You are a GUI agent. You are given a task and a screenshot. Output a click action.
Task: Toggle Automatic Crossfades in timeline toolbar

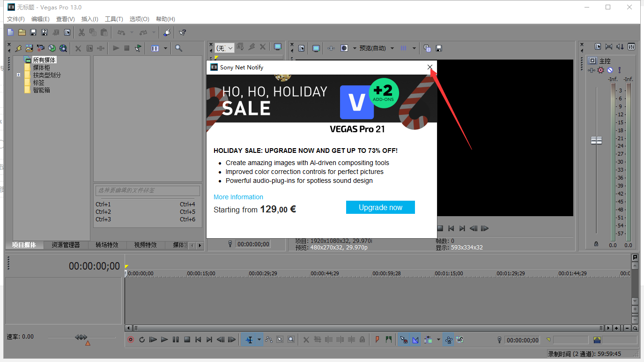pyautogui.click(x=415, y=339)
